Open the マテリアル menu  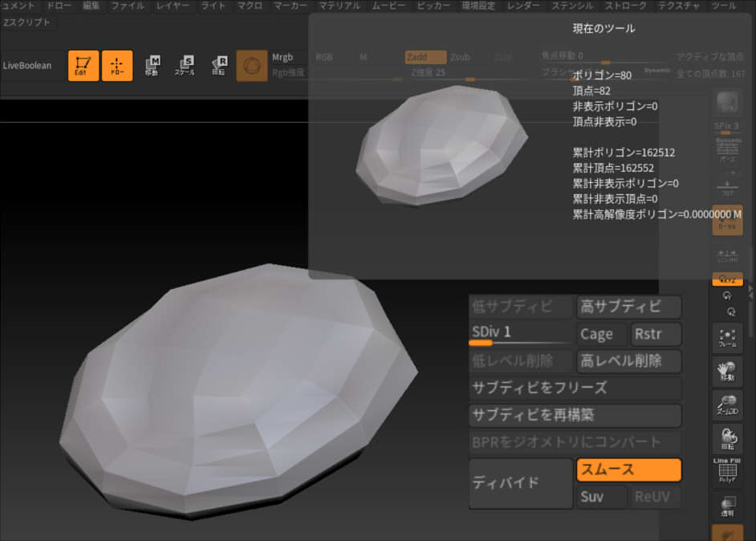click(x=339, y=6)
